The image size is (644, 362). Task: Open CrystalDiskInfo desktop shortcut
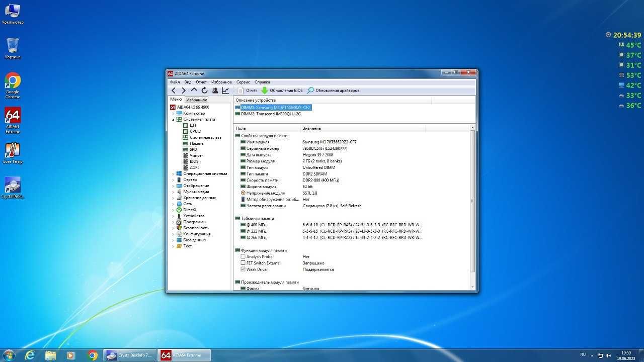click(x=13, y=188)
